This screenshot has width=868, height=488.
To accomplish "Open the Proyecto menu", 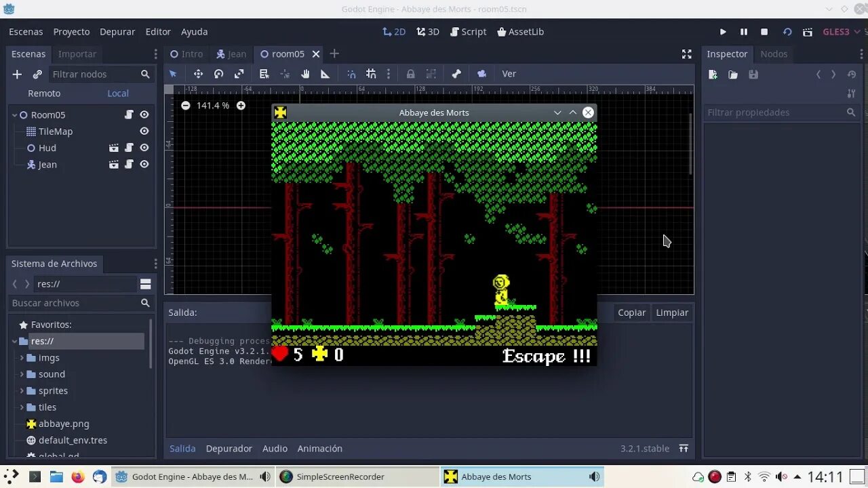I will tap(71, 32).
